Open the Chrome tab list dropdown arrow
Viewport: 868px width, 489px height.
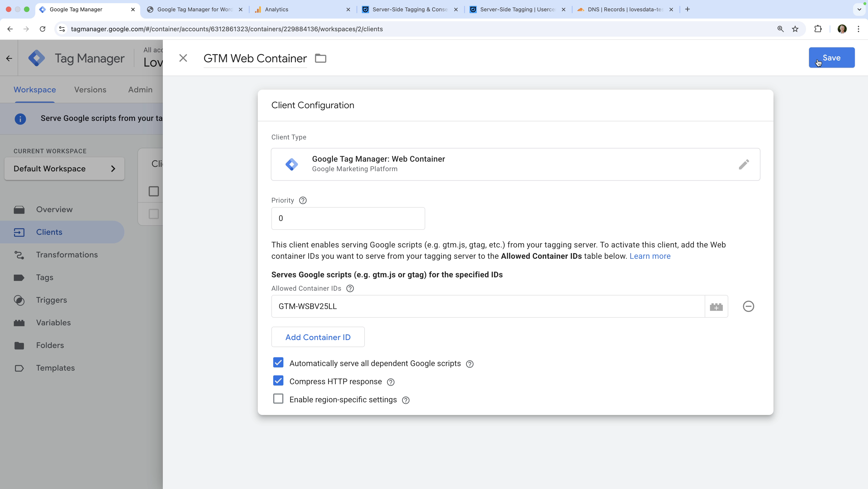click(859, 10)
